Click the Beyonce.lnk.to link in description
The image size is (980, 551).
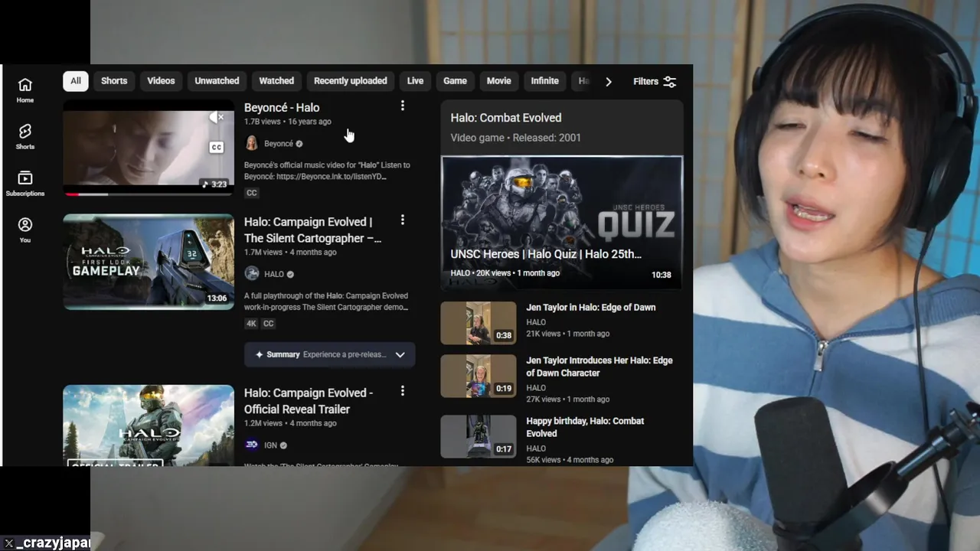(331, 177)
